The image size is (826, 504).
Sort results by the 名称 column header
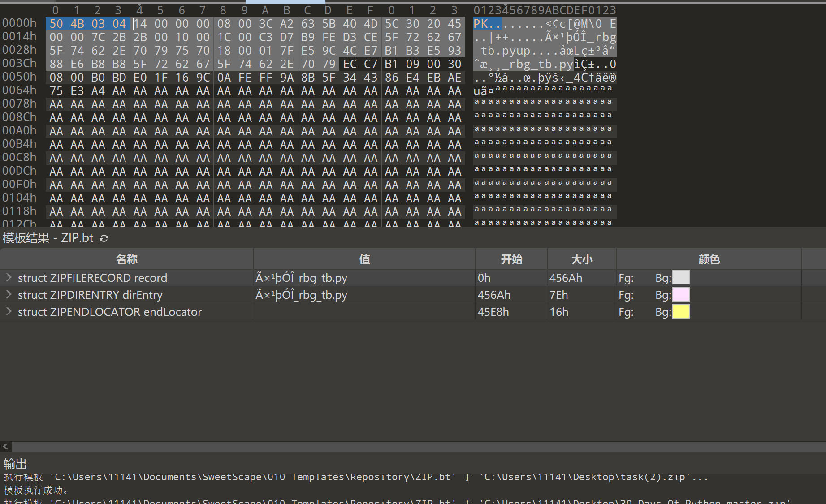(126, 259)
